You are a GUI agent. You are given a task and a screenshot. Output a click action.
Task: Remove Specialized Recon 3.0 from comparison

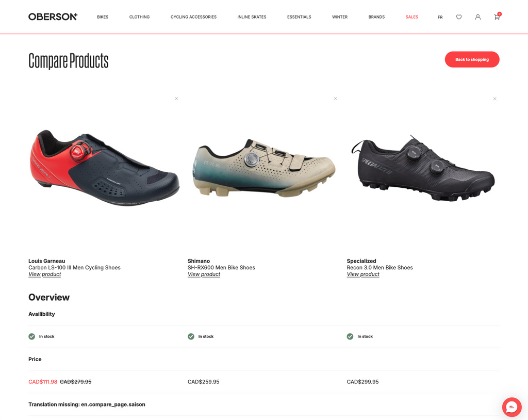pos(494,99)
